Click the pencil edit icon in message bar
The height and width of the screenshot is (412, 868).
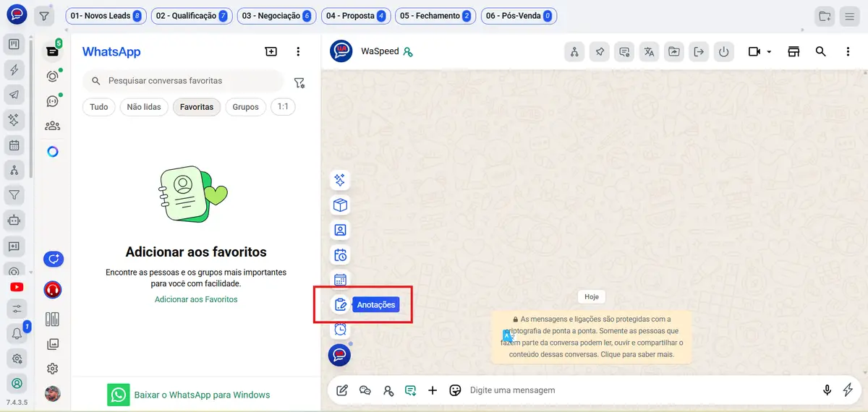(342, 390)
